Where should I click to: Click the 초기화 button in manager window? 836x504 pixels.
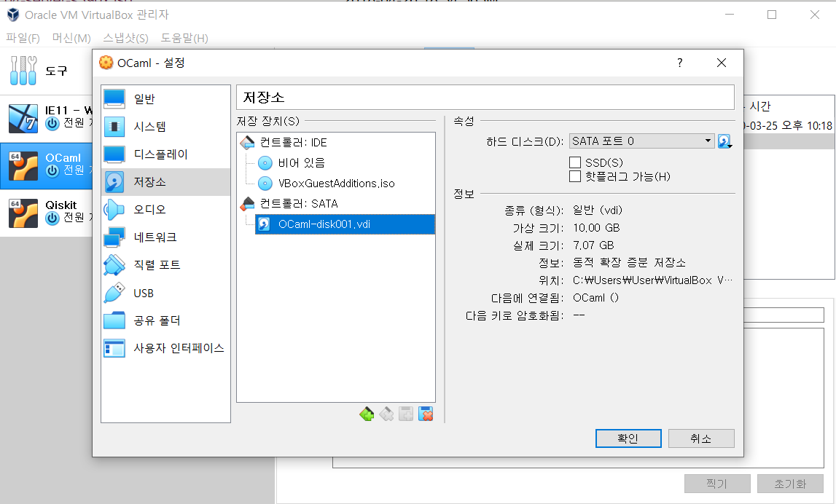(790, 484)
